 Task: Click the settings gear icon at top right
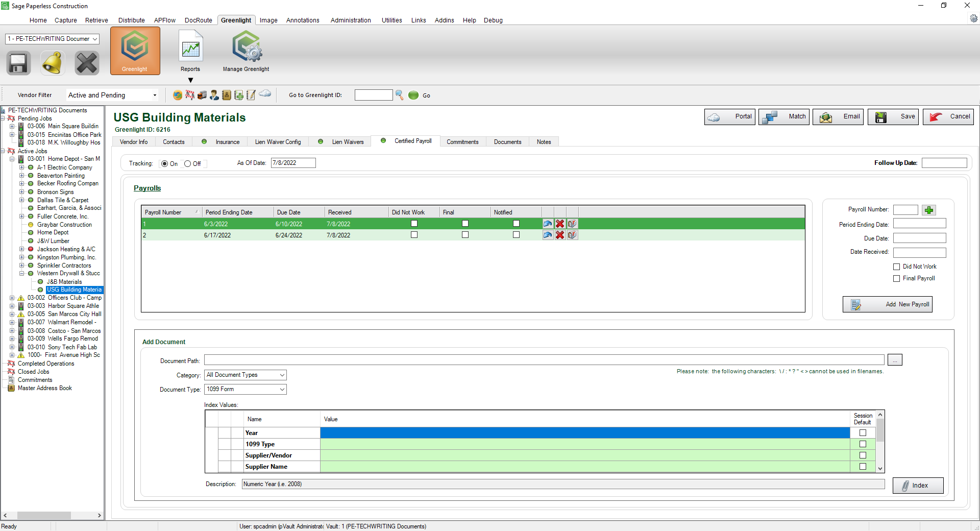click(x=973, y=19)
